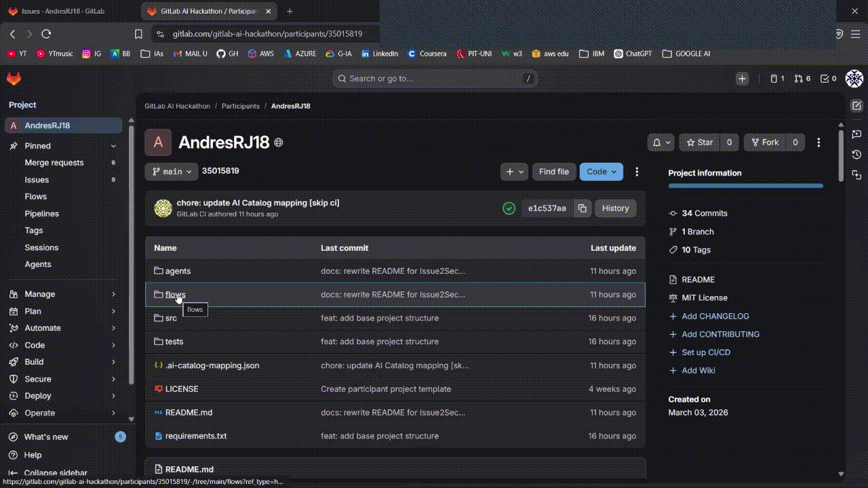The width and height of the screenshot is (868, 488).
Task: Collapse the Pinned section in the sidebar
Action: point(114,146)
